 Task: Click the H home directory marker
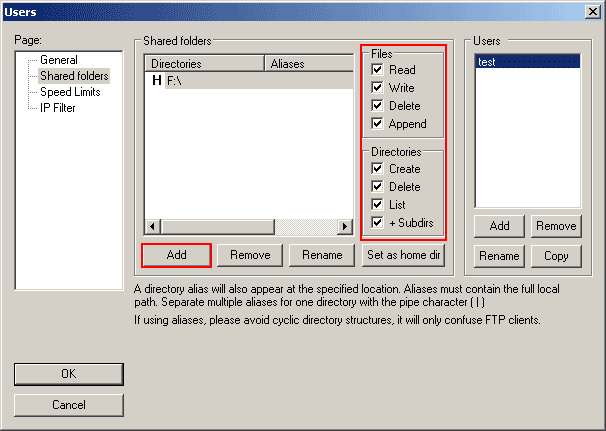pos(157,80)
